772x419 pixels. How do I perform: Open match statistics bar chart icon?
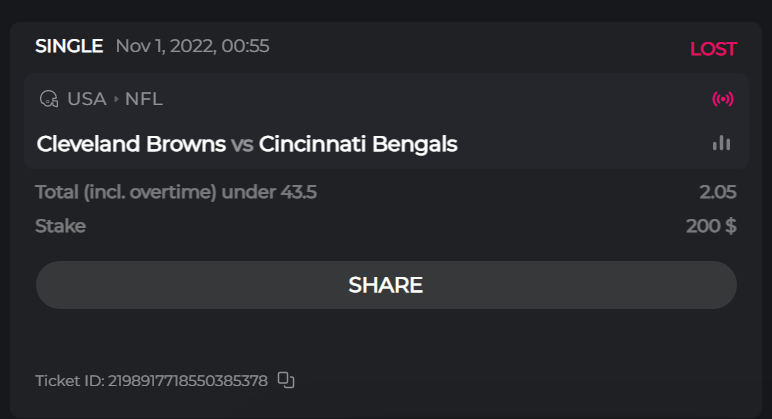pyautogui.click(x=721, y=144)
